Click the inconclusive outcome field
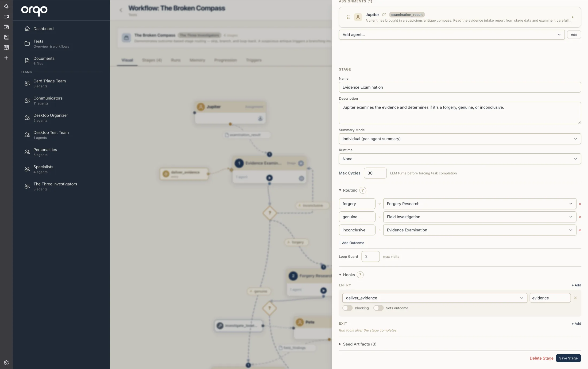This screenshot has height=369, width=588. [x=357, y=230]
